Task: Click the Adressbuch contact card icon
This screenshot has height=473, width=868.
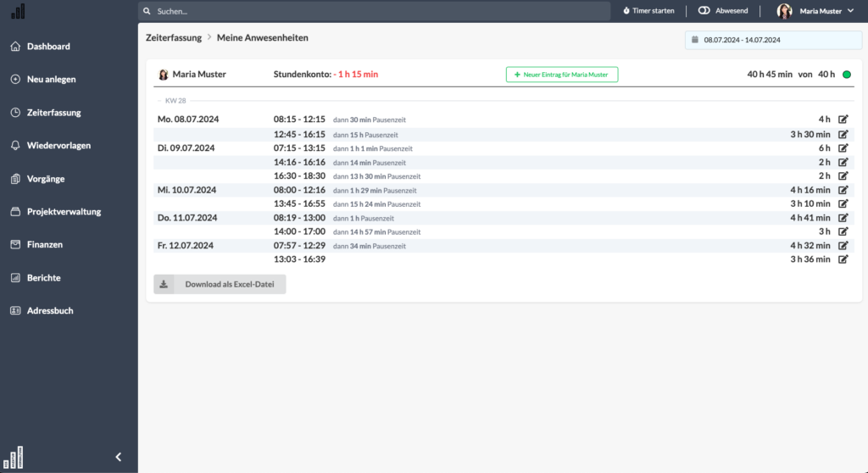Action: pyautogui.click(x=15, y=311)
